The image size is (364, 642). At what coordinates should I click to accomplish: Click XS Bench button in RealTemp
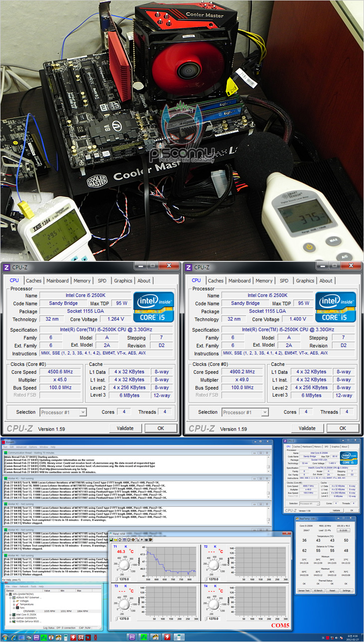coord(318,591)
